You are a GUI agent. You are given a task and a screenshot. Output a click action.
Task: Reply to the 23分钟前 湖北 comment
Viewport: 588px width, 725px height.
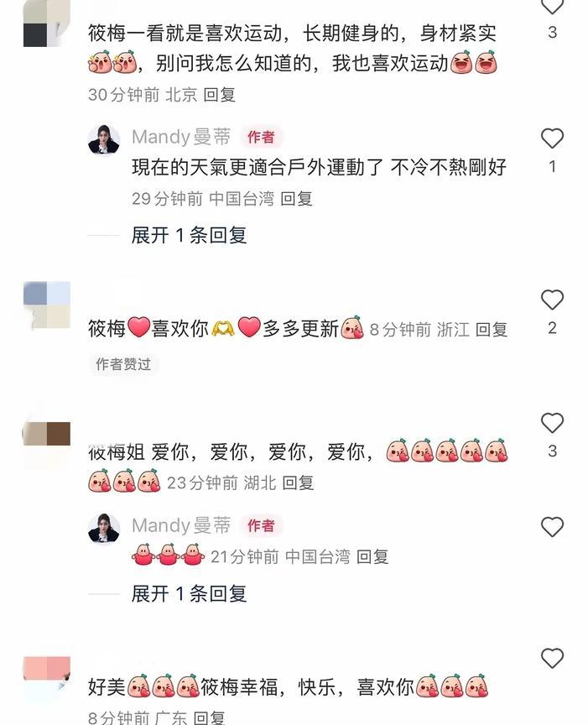(x=298, y=483)
